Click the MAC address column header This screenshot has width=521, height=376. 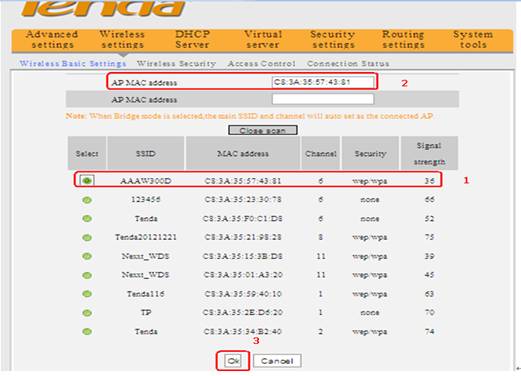(243, 153)
